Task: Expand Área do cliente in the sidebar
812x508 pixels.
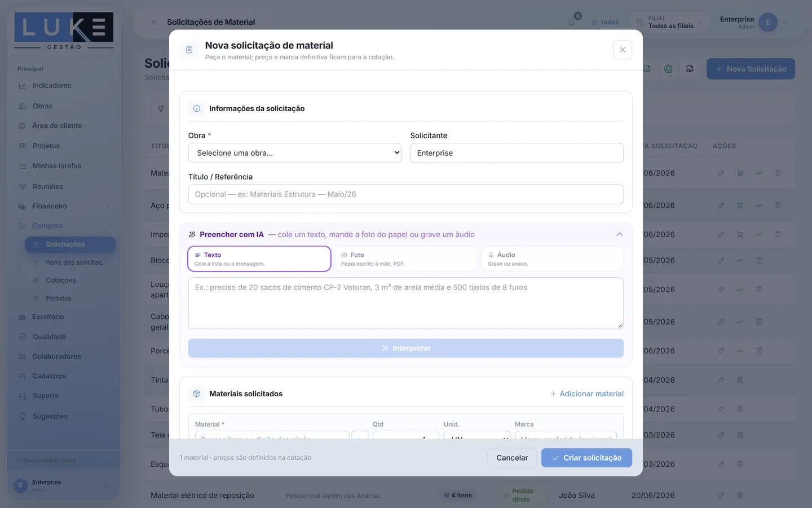Action: coord(64,126)
